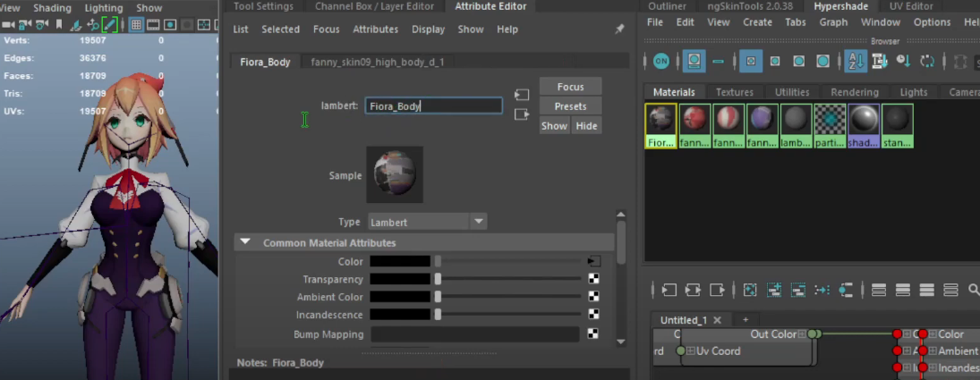Image resolution: width=980 pixels, height=380 pixels.
Task: Choose extra large swatch size icon
Action: click(822, 61)
